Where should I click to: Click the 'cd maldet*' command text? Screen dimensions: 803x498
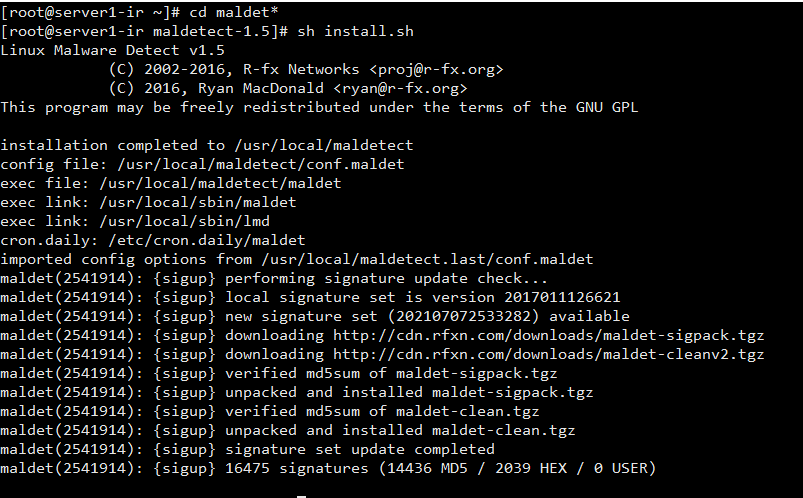(x=234, y=12)
